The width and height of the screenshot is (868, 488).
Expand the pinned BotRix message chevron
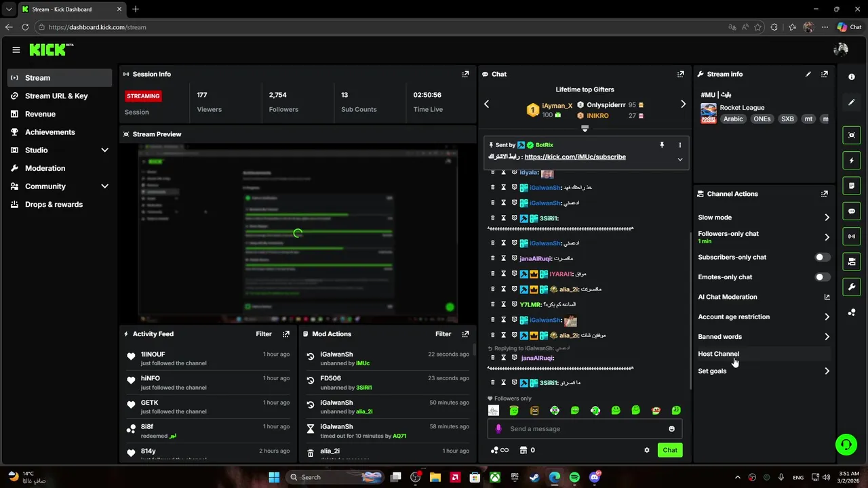[x=679, y=159]
